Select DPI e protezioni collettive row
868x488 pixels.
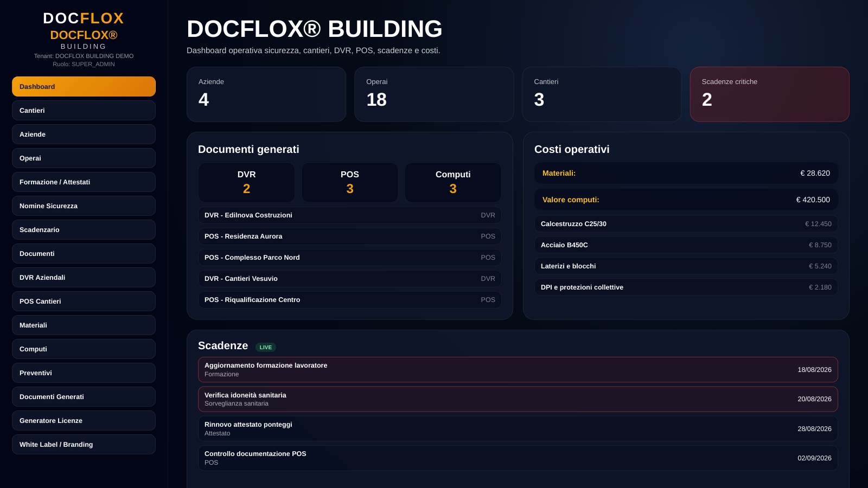click(686, 287)
